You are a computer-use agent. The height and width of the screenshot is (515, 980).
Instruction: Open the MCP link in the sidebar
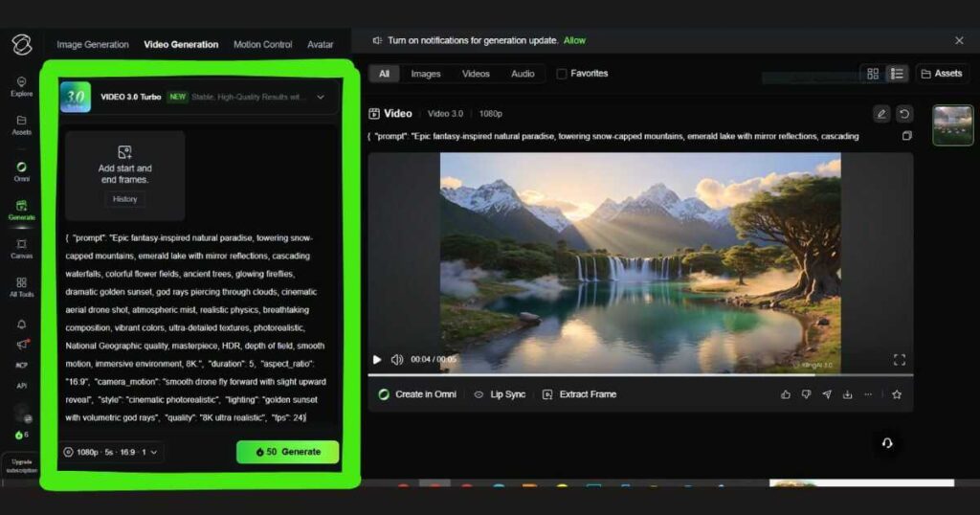[x=21, y=365]
